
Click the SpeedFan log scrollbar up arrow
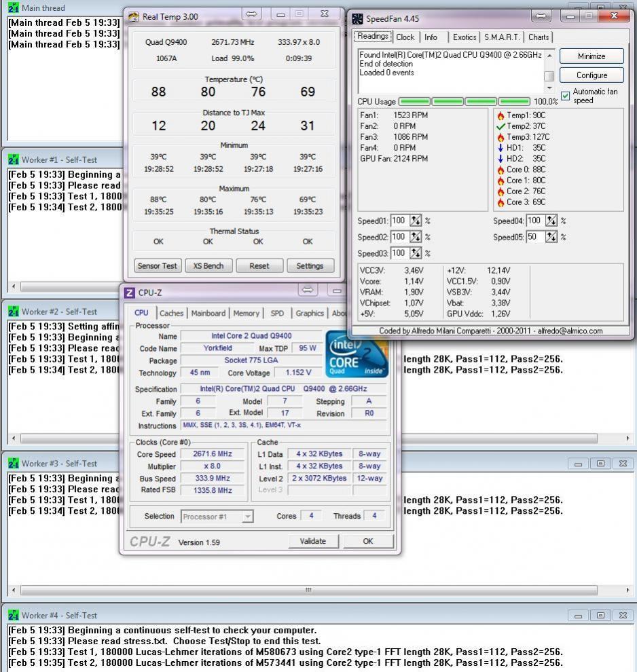point(549,55)
